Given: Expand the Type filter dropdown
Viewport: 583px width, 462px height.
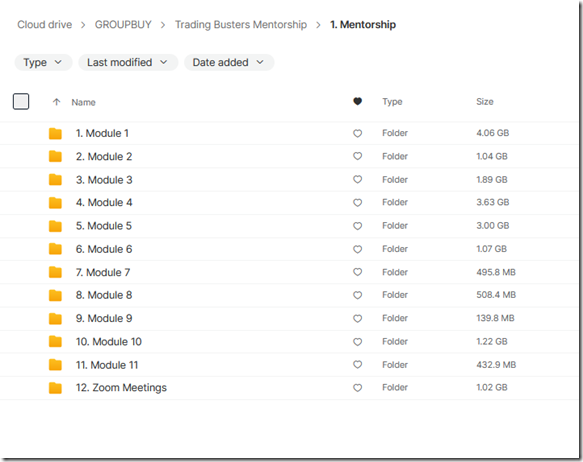Looking at the screenshot, I should click(x=43, y=62).
